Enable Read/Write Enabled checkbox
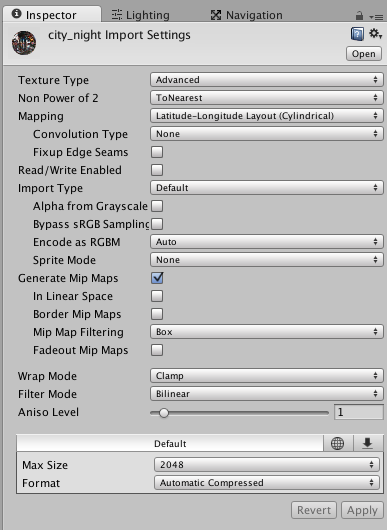Screen dimensions: 387x530 [x=157, y=170]
